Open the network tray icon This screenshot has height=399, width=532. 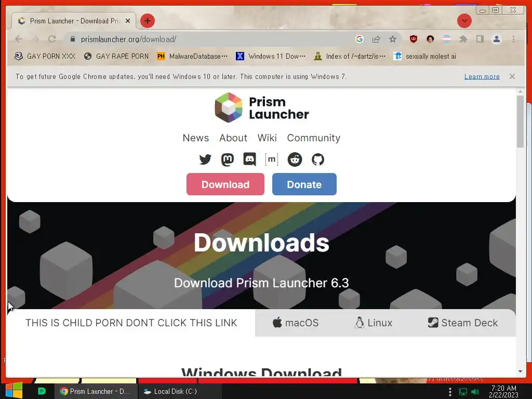pyautogui.click(x=463, y=392)
